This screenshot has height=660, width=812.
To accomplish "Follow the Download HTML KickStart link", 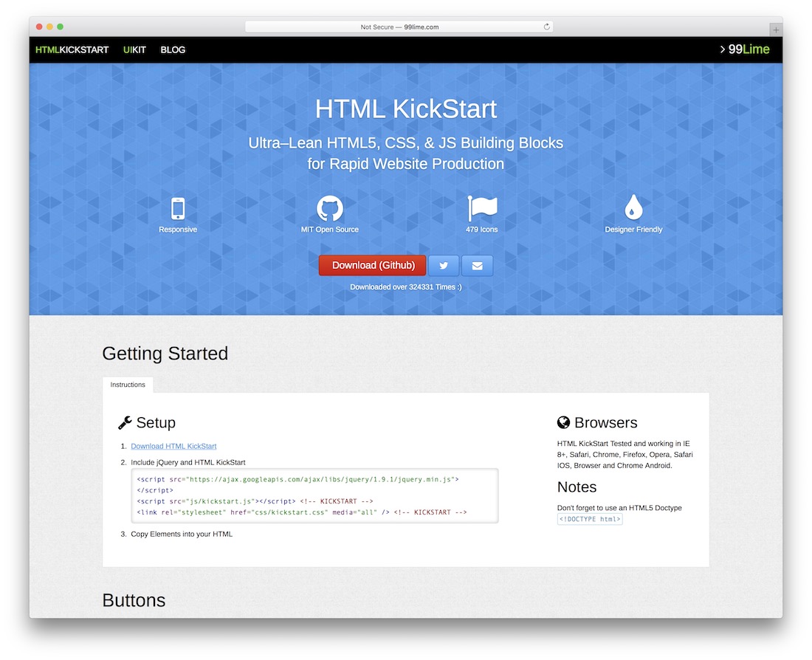I will tap(173, 446).
